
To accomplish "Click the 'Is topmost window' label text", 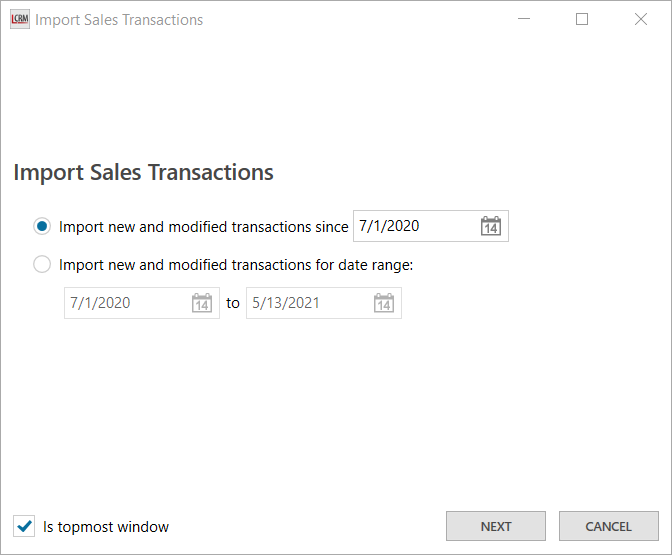I will pyautogui.click(x=106, y=527).
